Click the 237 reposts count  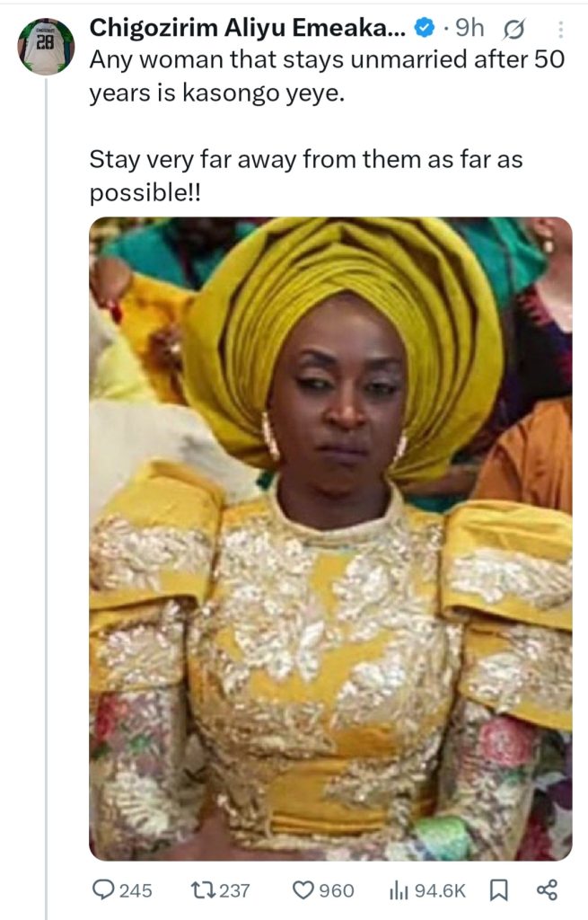pyautogui.click(x=234, y=890)
